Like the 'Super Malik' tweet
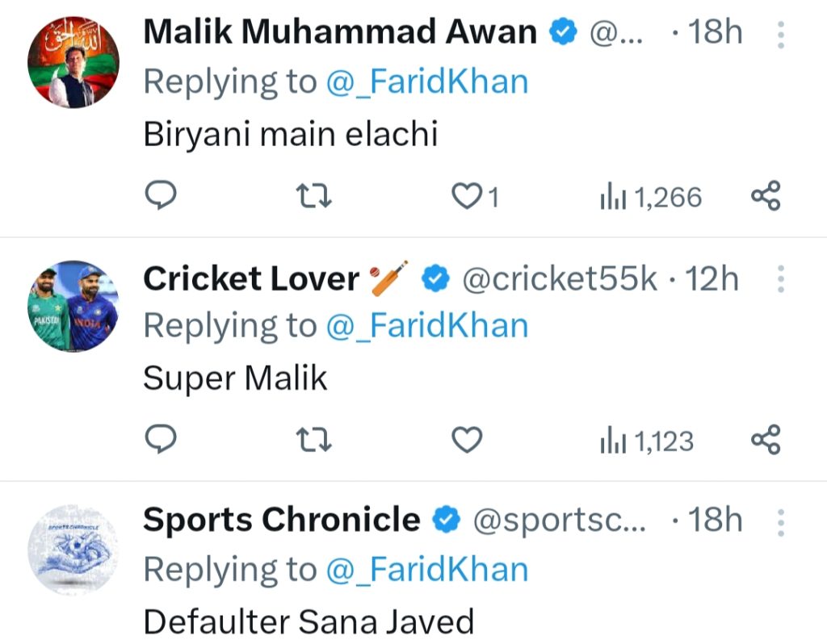Image resolution: width=827 pixels, height=644 pixels. pyautogui.click(x=467, y=440)
